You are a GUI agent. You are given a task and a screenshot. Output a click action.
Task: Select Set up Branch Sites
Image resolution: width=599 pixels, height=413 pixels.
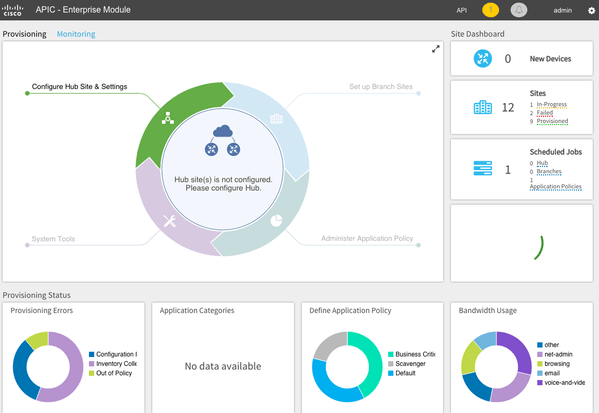point(381,87)
